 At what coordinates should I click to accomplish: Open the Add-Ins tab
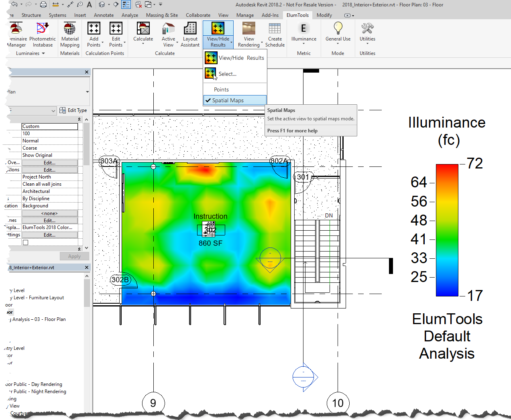tap(270, 15)
